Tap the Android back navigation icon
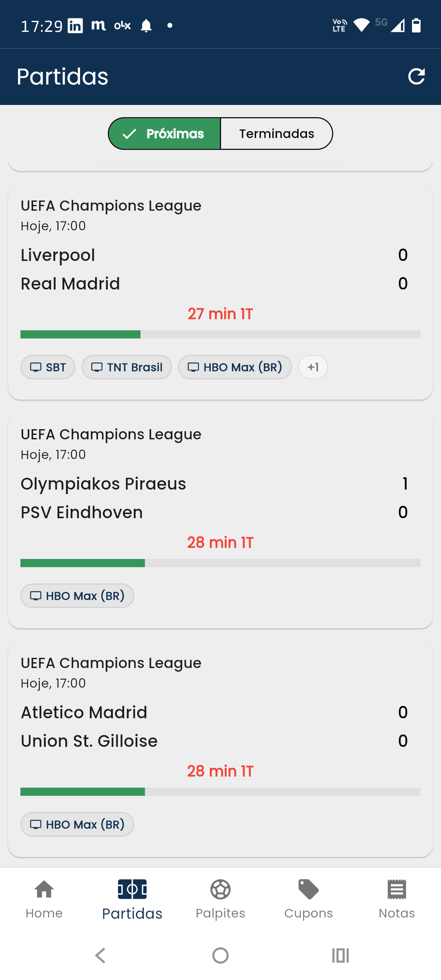 click(x=100, y=955)
